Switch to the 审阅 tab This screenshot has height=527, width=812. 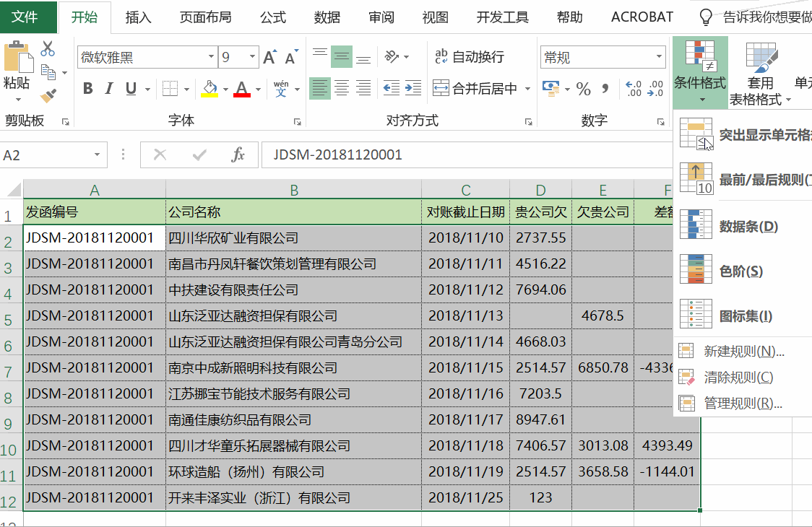[x=381, y=17]
